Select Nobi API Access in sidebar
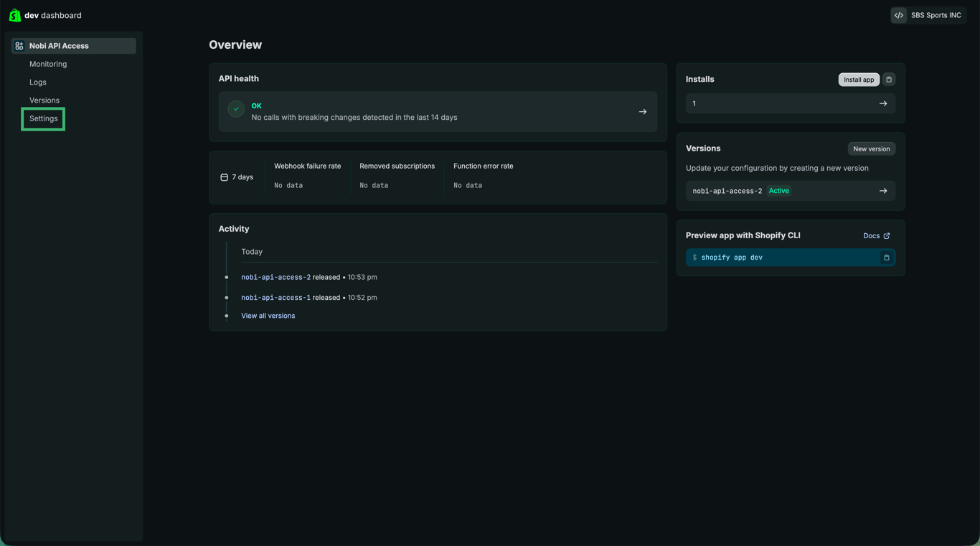 point(73,46)
